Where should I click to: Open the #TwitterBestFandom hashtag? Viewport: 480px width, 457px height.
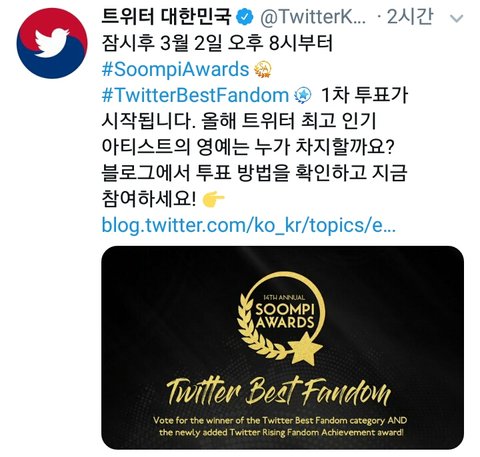(x=195, y=95)
